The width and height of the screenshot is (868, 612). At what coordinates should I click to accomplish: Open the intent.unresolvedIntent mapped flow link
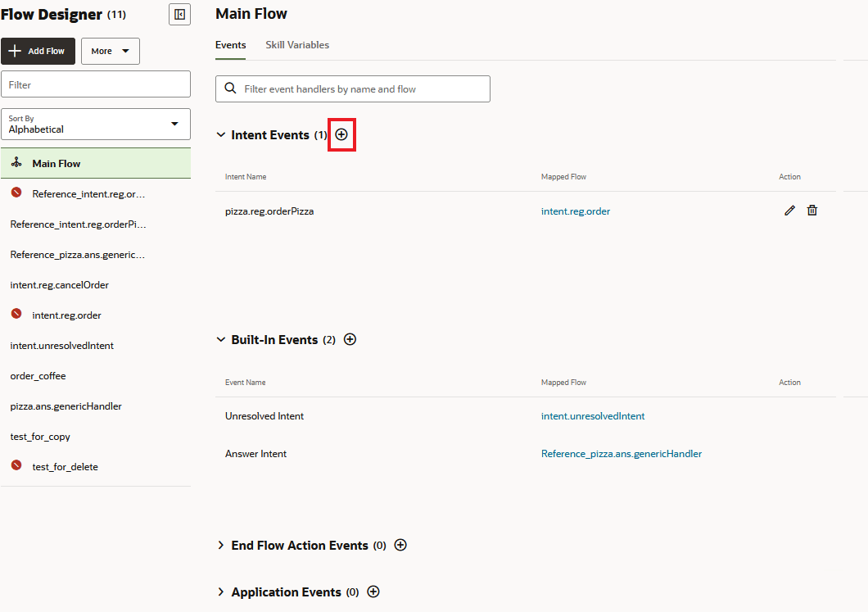point(592,415)
